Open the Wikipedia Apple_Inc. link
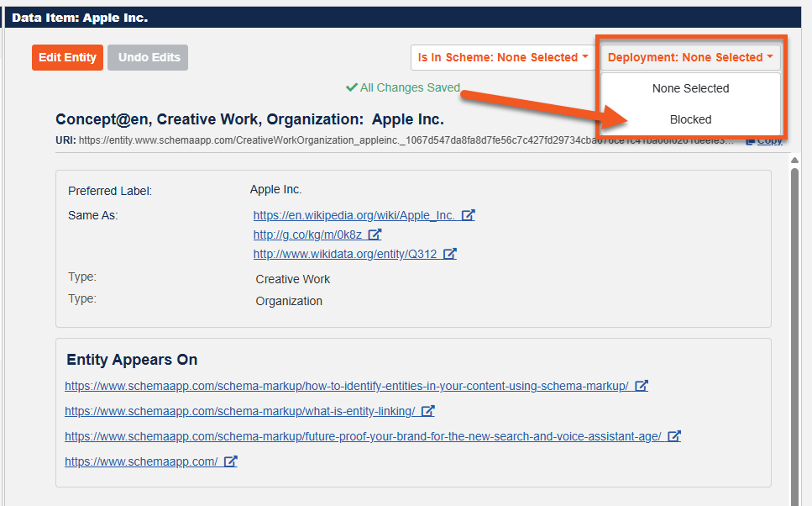 point(354,215)
